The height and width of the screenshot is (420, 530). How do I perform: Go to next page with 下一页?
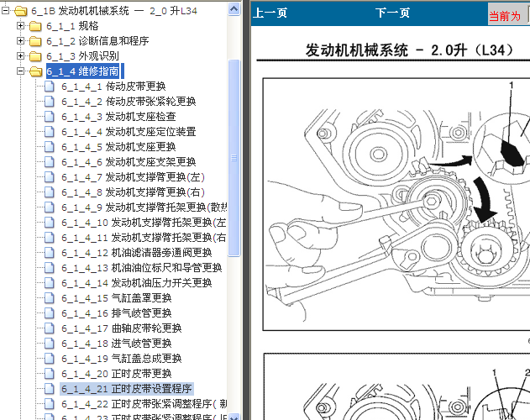[392, 13]
